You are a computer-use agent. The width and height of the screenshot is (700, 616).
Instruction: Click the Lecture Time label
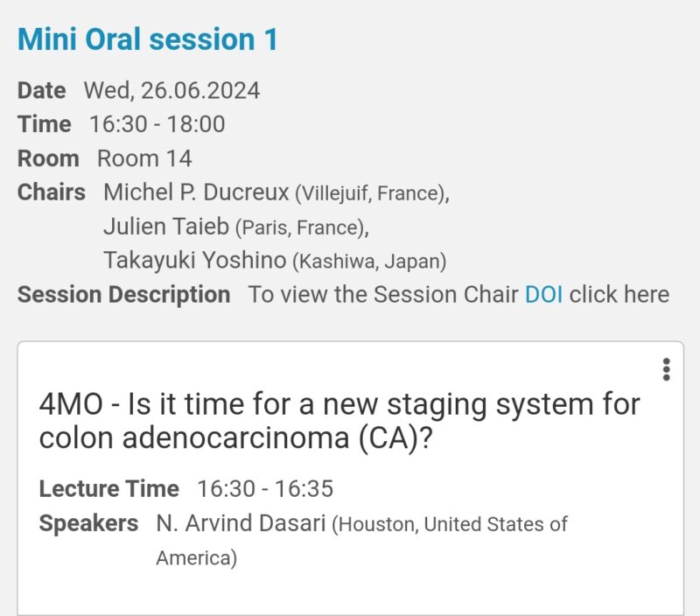pyautogui.click(x=108, y=488)
